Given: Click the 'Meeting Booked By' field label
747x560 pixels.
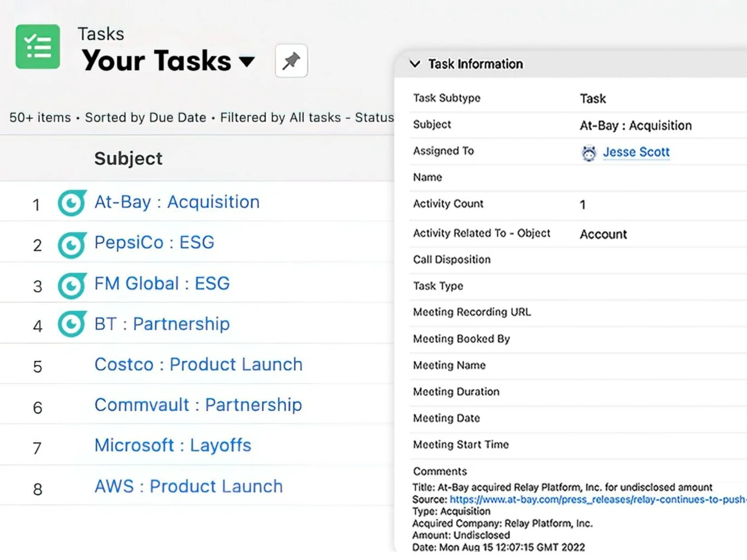Looking at the screenshot, I should pyautogui.click(x=461, y=339).
